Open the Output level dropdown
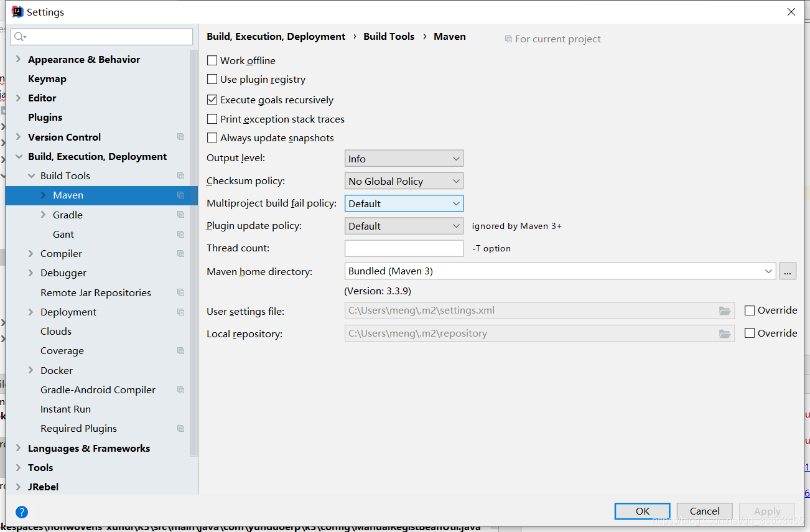 click(x=404, y=159)
